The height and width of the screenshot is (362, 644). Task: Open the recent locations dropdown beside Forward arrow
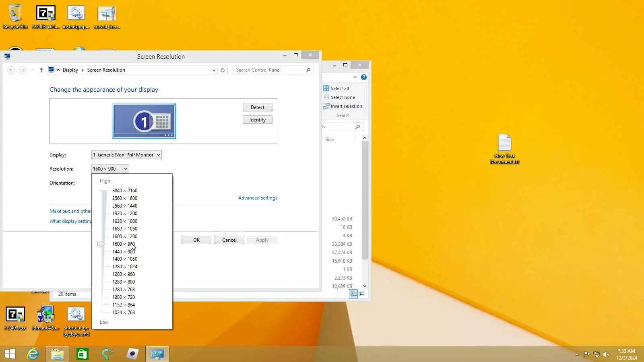click(x=32, y=70)
